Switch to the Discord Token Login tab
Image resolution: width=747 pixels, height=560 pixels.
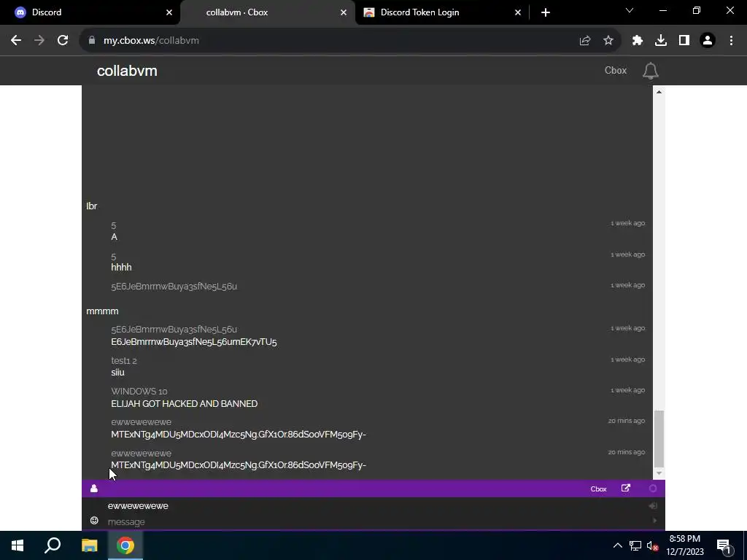(442, 12)
